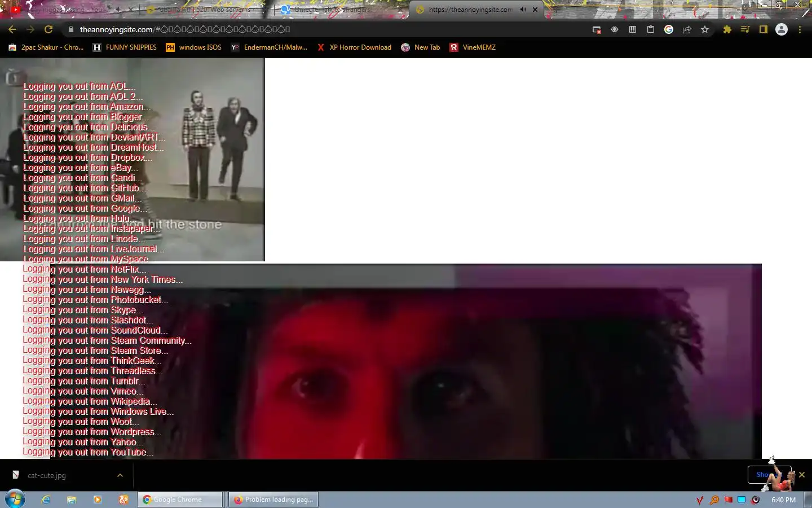
Task: Click the eye-shaped extension icon
Action: click(x=615, y=29)
